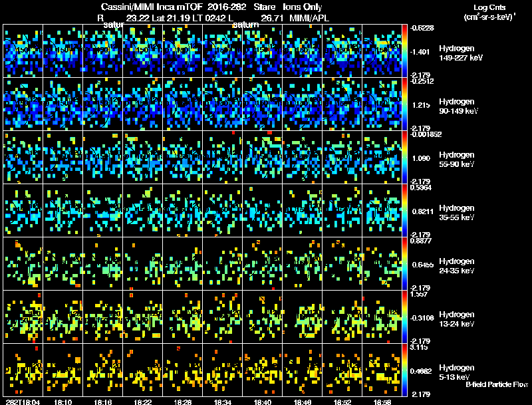This screenshot has width=532, height=405.
Task: Click the 'Hydrogen 90-149 keV' row label
Action: click(459, 106)
